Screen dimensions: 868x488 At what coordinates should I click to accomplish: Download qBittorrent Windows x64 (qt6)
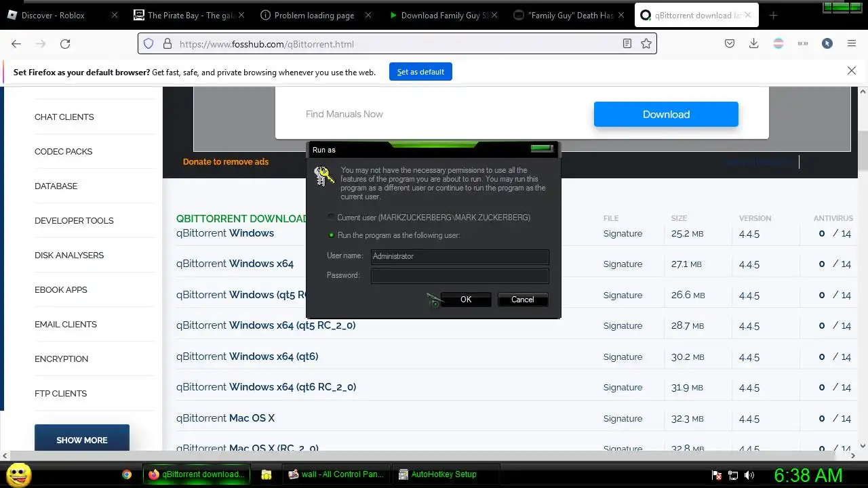[248, 357]
